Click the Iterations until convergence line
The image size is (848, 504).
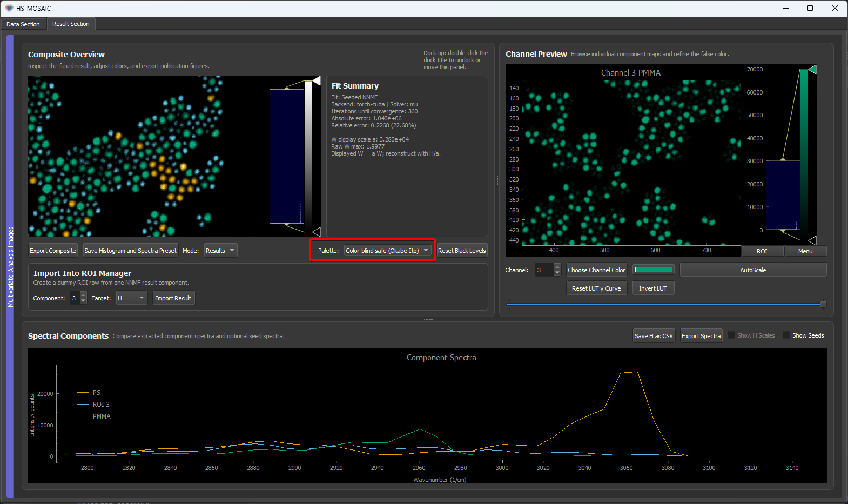[374, 111]
